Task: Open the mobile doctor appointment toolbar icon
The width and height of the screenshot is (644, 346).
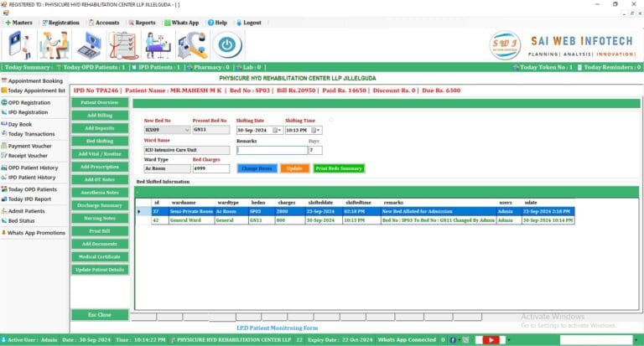Action: 19,45
